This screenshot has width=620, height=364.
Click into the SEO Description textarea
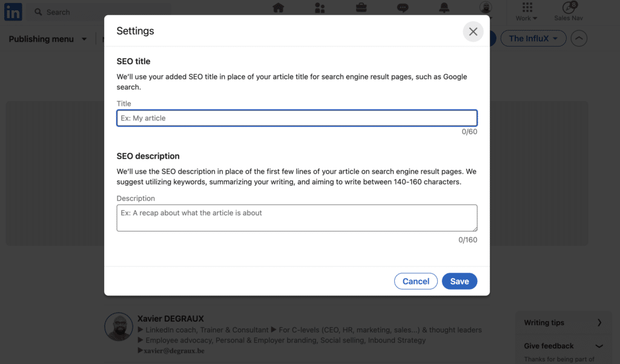coord(297,218)
